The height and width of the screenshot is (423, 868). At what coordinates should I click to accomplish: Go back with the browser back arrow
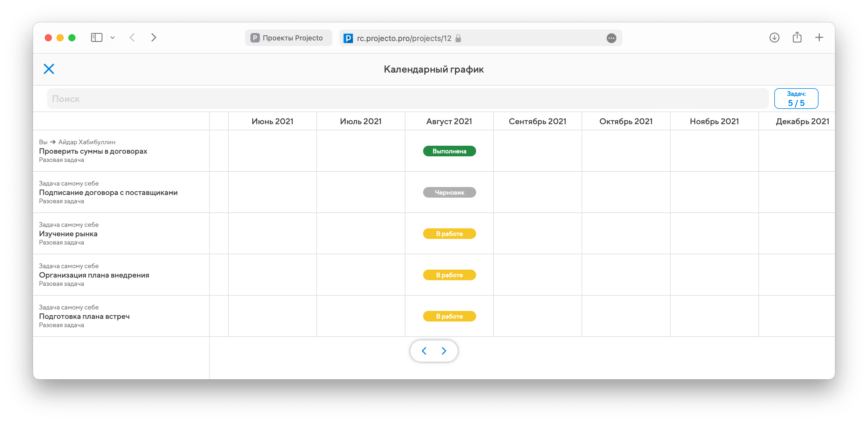click(x=132, y=37)
